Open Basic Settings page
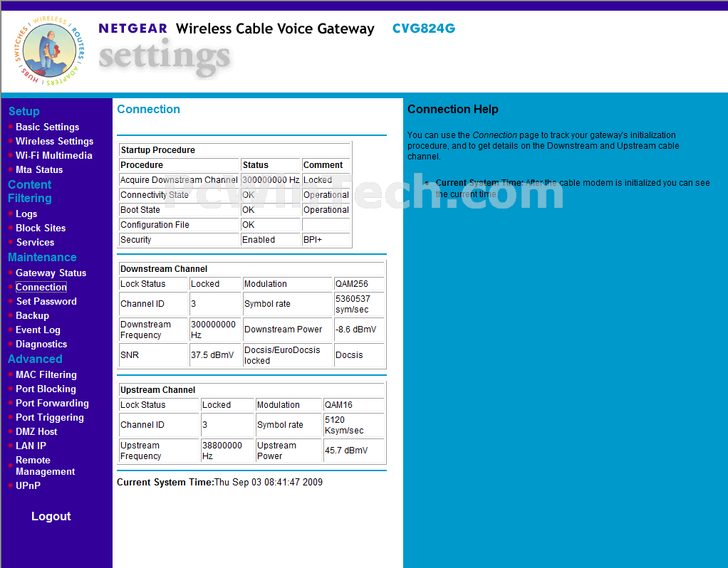The height and width of the screenshot is (568, 728). (x=47, y=127)
